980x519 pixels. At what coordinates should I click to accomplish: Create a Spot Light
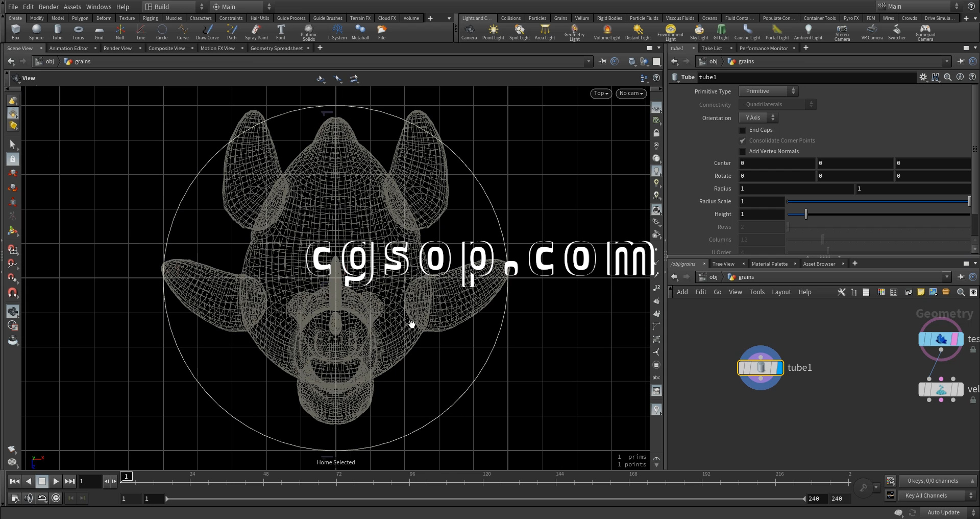click(x=520, y=32)
